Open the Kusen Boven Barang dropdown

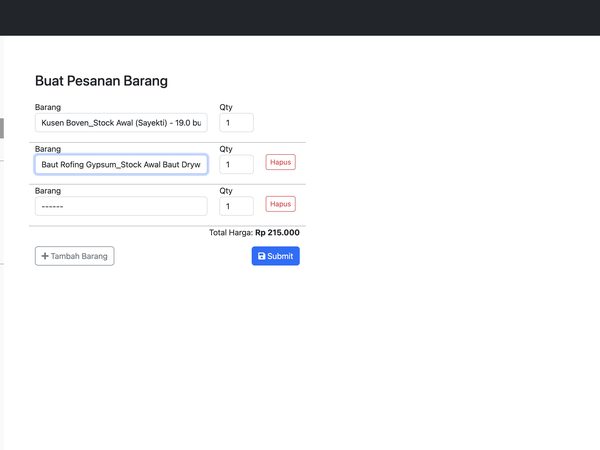click(121, 123)
